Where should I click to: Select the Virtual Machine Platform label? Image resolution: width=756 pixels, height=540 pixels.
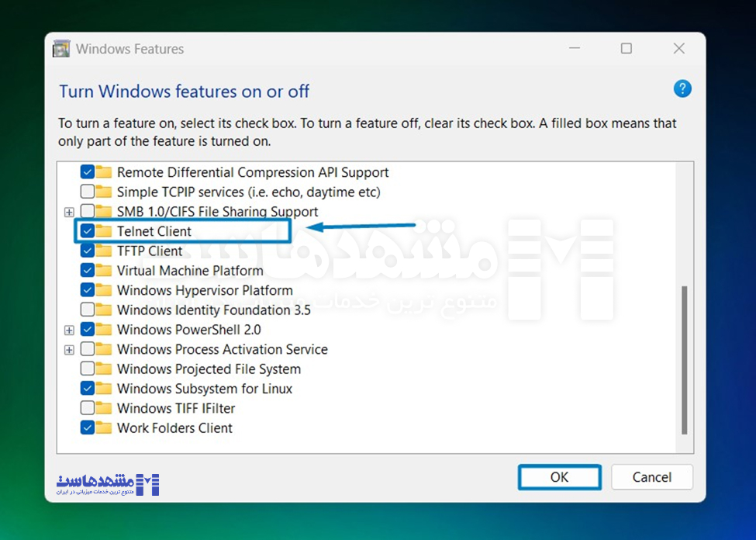click(190, 271)
